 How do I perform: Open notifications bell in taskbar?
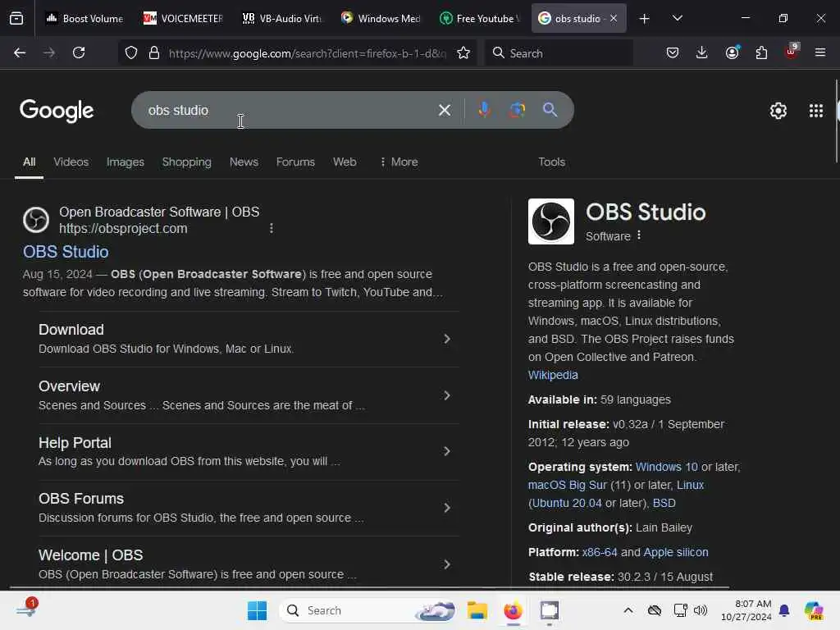tap(784, 610)
